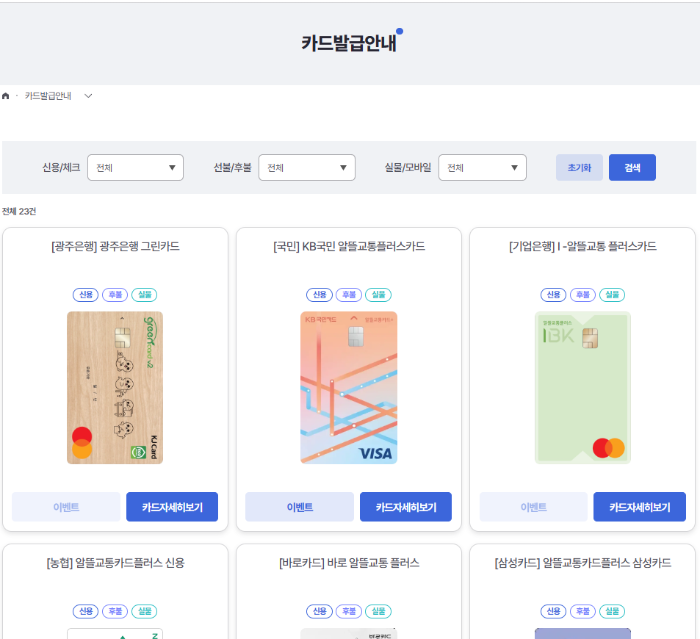Click 실물 tag on 삼성카드 card
700x639 pixels.
point(612,611)
